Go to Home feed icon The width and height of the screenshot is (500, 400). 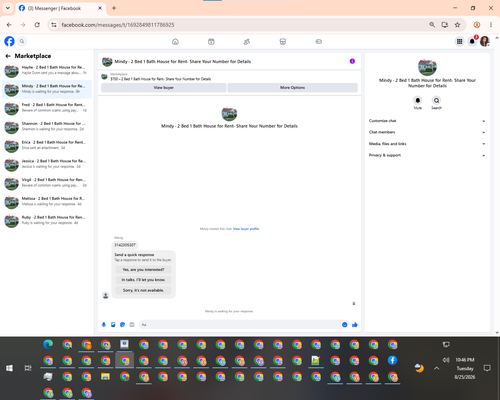point(175,42)
